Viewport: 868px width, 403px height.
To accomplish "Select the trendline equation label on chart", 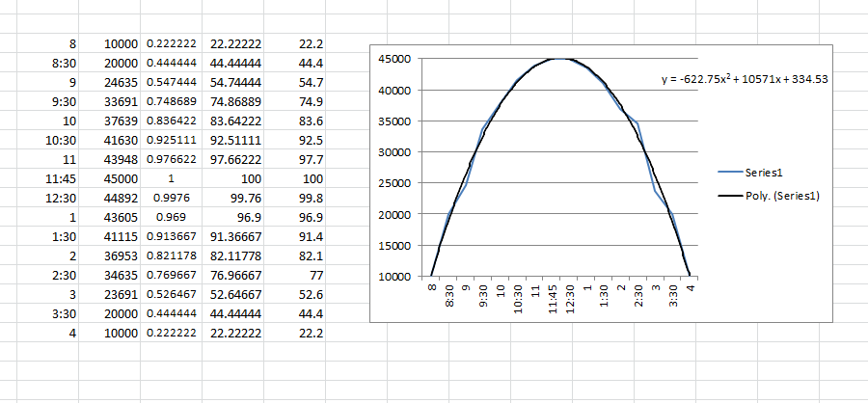I will (745, 80).
